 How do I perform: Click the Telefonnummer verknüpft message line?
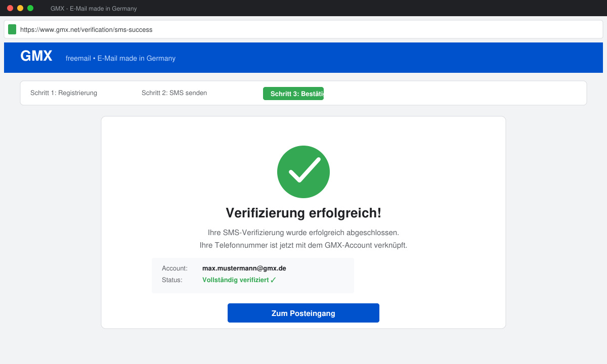tap(303, 245)
